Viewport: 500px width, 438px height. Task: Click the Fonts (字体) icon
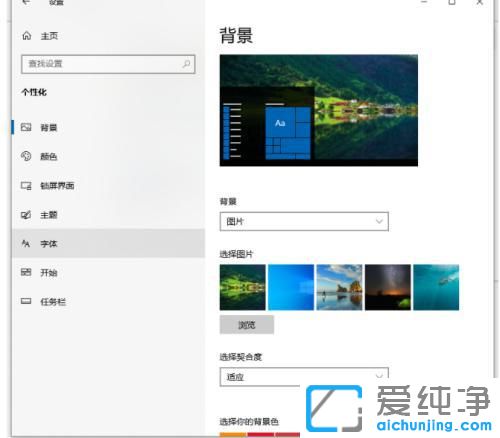[x=26, y=244]
